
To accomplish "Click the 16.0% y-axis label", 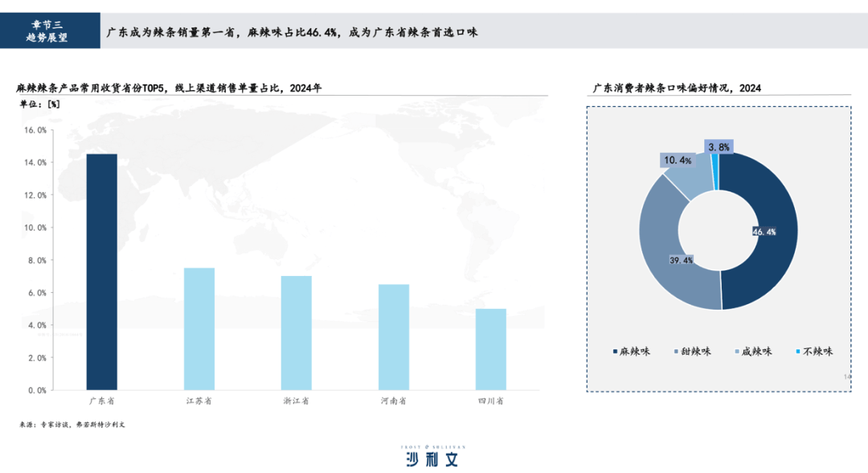I will click(35, 130).
